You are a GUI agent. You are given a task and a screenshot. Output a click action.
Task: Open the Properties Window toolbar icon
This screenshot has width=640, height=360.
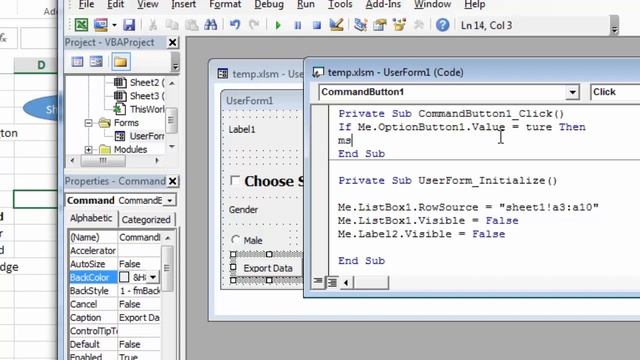380,25
